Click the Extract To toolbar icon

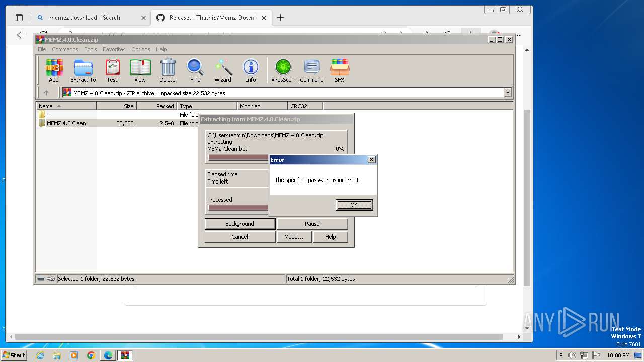click(83, 70)
